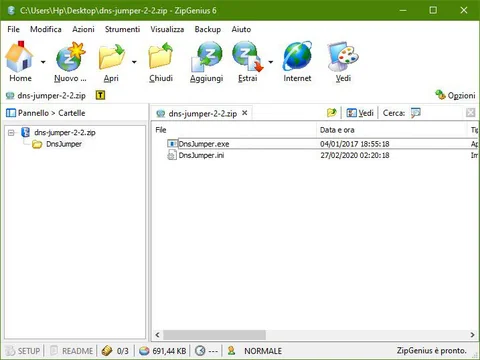The width and height of the screenshot is (480, 360).
Task: Click the Home toolbar icon
Action: [x=20, y=56]
